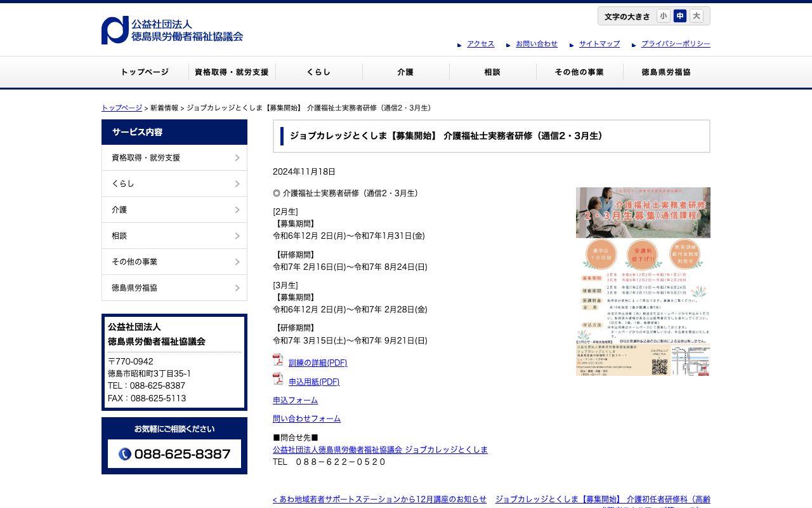Select the 中 text size option

[x=680, y=16]
